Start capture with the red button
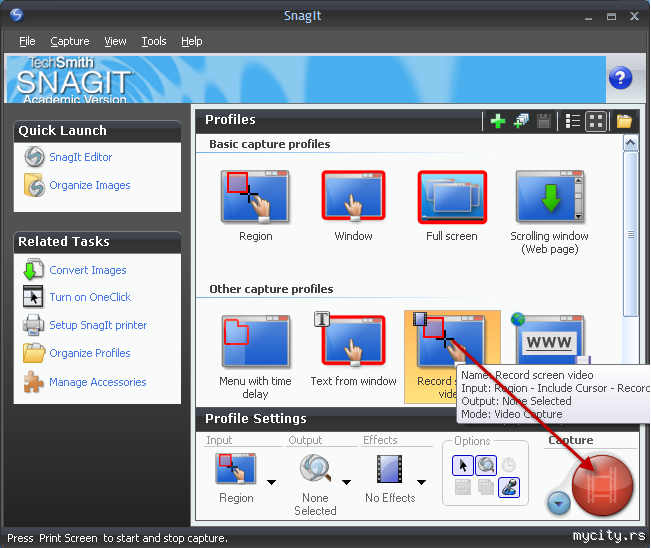 [x=602, y=485]
